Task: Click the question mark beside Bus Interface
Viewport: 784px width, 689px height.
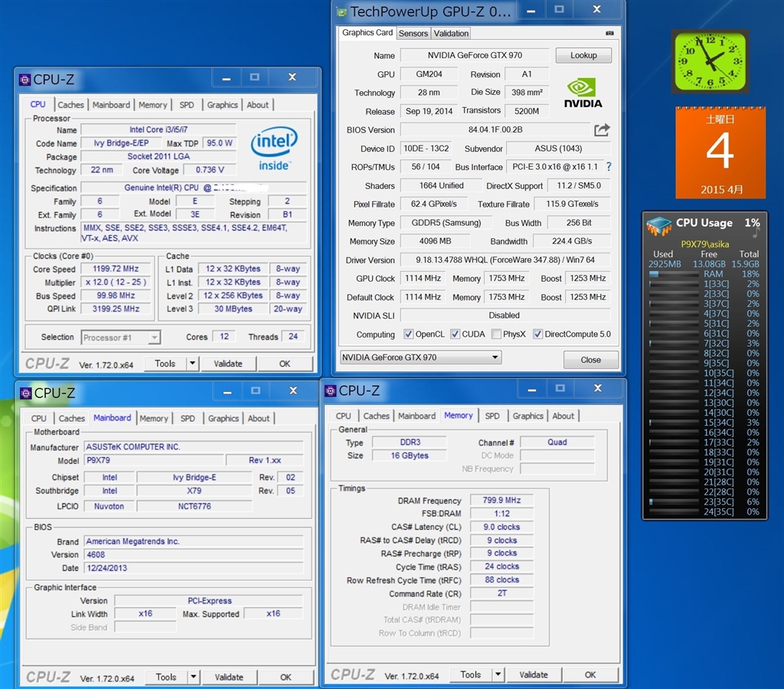Action: point(609,167)
